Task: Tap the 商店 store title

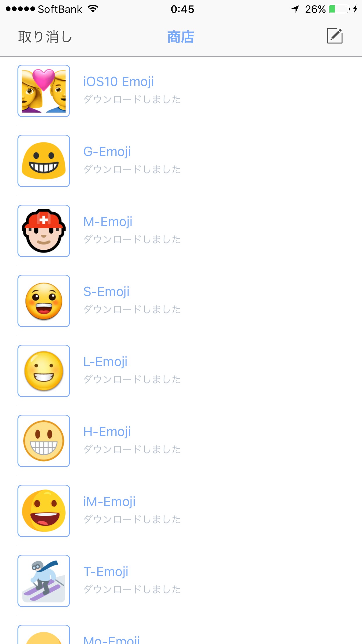Action: (181, 37)
